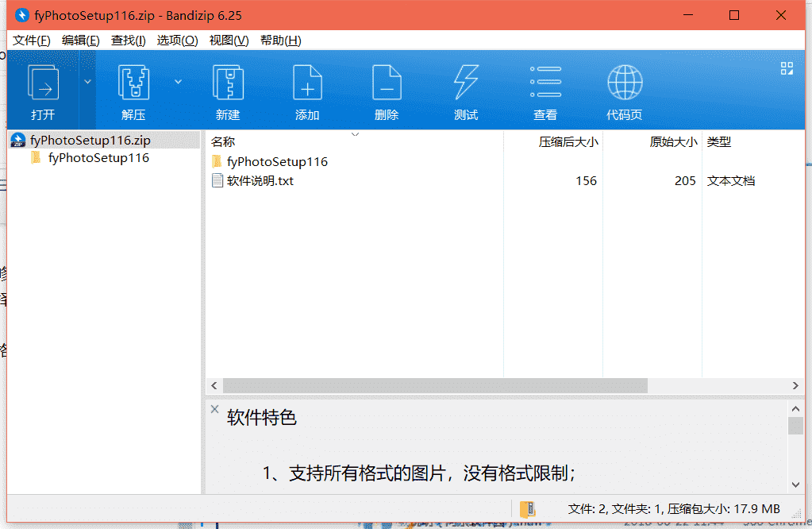Click the Bandizip logo in title bar

(21, 15)
